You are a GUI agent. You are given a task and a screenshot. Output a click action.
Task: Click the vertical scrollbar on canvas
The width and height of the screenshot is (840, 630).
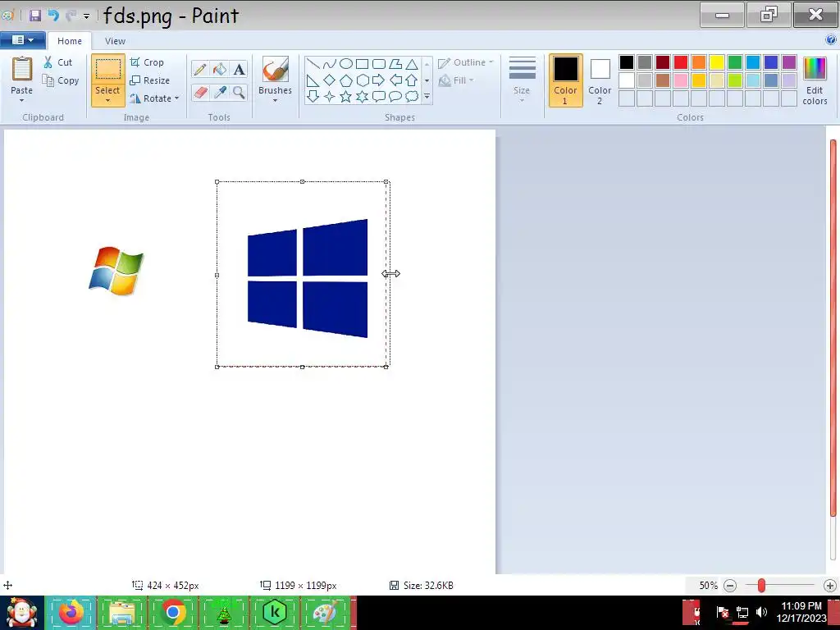point(833,328)
